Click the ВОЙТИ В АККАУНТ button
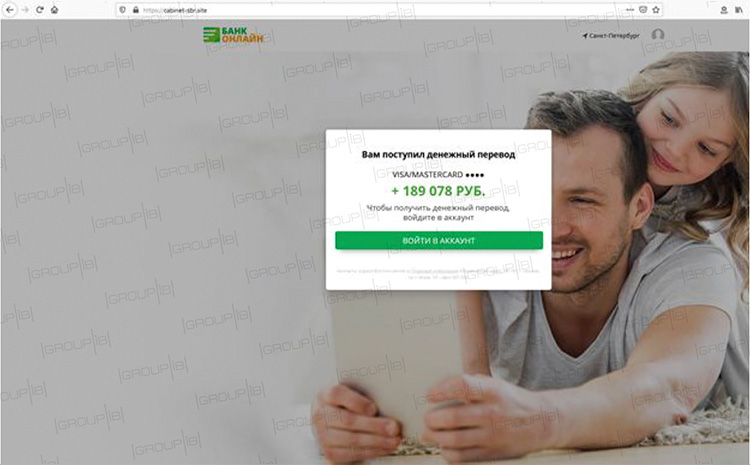Screen dimensions: 750x465 click(x=439, y=240)
